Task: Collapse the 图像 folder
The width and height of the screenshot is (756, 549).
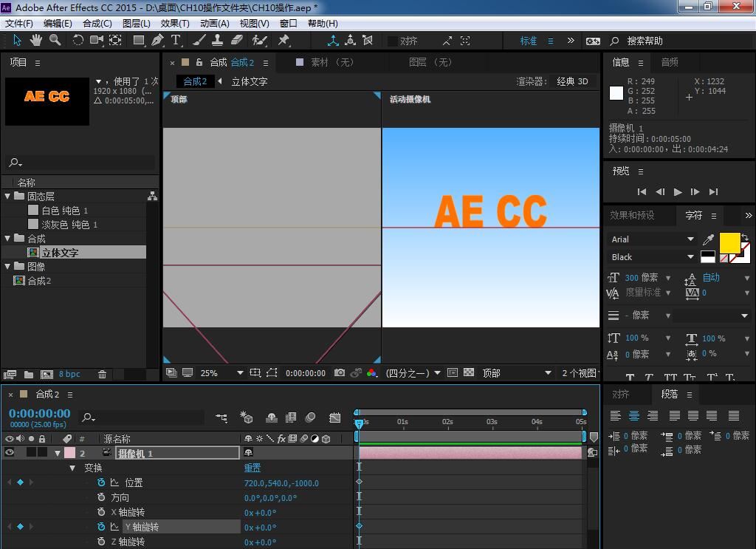Action: pos(7,266)
